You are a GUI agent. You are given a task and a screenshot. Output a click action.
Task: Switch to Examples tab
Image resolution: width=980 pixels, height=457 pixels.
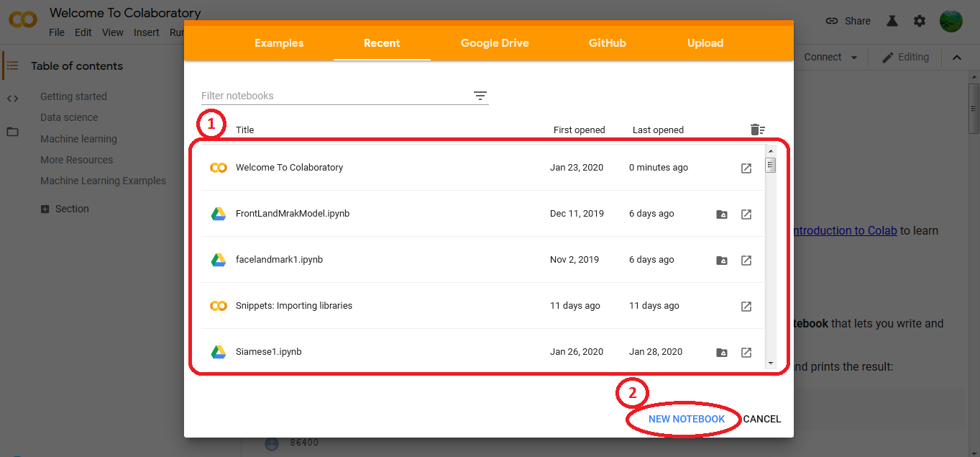click(x=279, y=43)
